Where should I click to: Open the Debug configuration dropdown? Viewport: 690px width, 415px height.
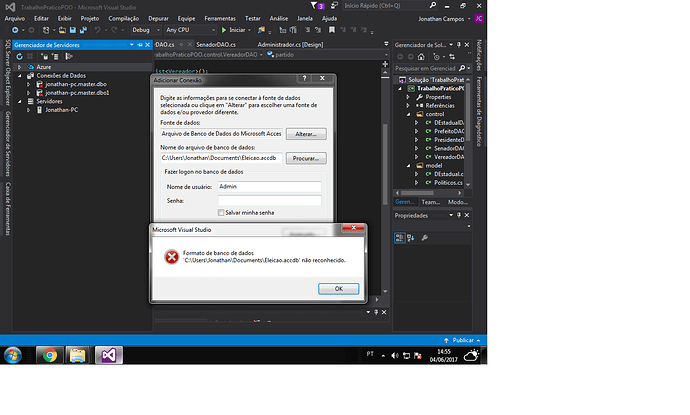coord(146,30)
